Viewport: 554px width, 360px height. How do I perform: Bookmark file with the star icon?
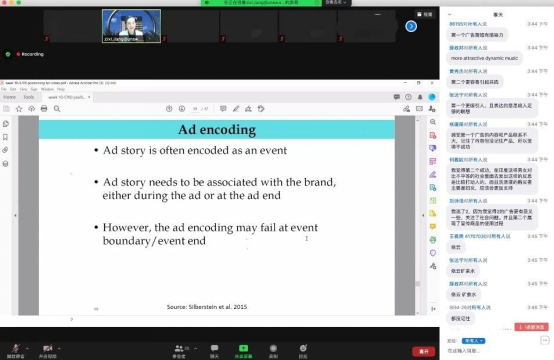coord(19,109)
